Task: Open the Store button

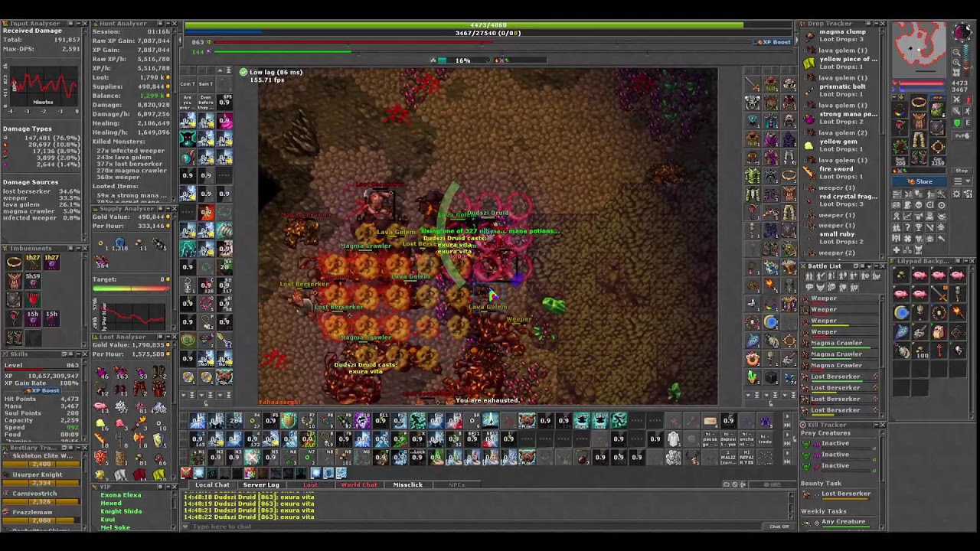Action: pyautogui.click(x=920, y=181)
